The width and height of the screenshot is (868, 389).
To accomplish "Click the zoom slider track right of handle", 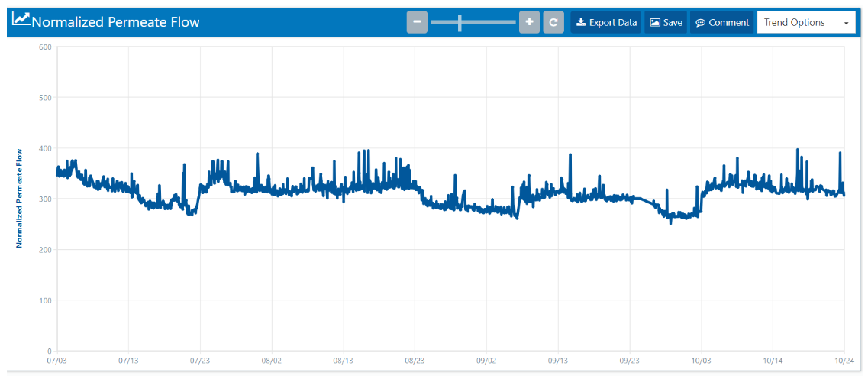I will pos(489,22).
